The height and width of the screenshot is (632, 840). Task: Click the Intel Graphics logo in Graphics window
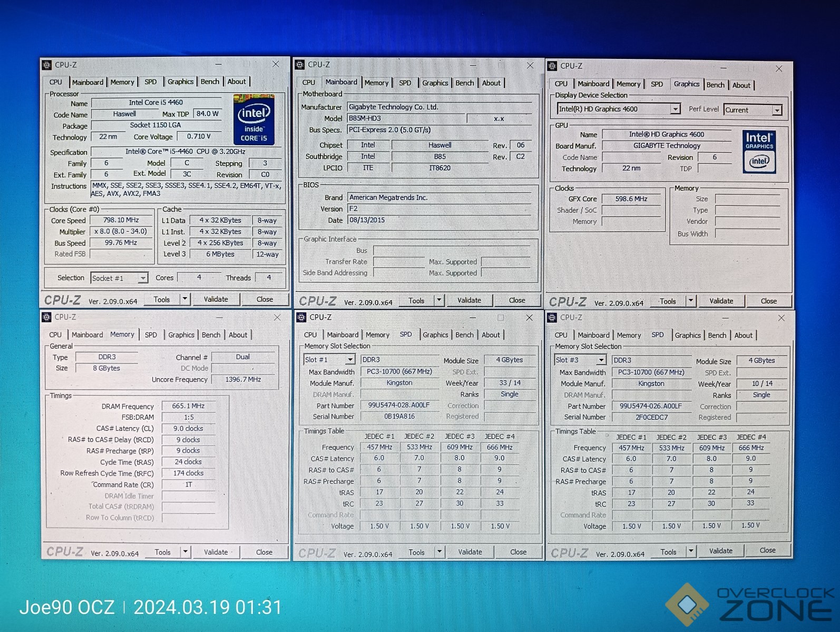coord(759,152)
